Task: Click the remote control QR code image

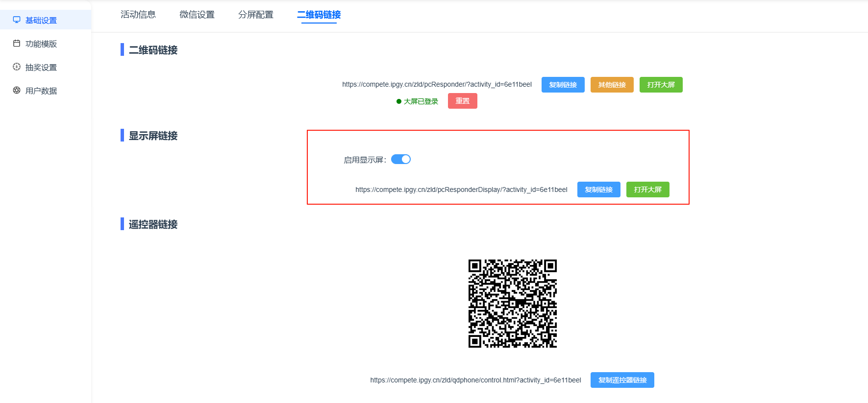Action: (513, 304)
